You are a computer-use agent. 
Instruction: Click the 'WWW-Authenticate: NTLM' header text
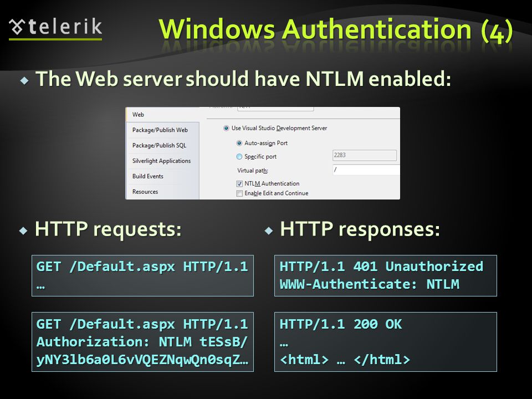tap(370, 284)
